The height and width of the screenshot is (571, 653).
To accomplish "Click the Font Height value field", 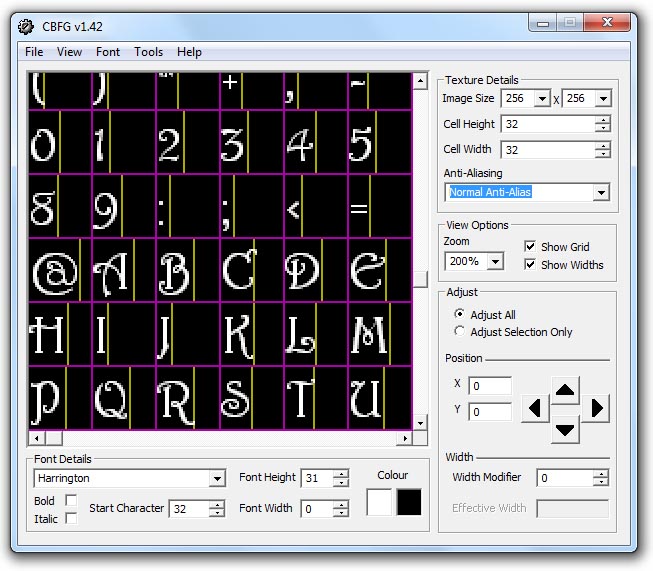I will [317, 478].
